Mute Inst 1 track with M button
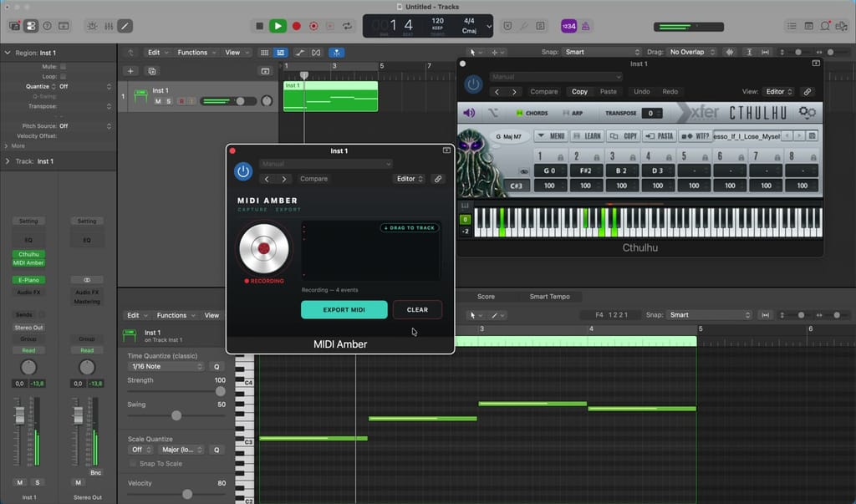 click(x=158, y=102)
